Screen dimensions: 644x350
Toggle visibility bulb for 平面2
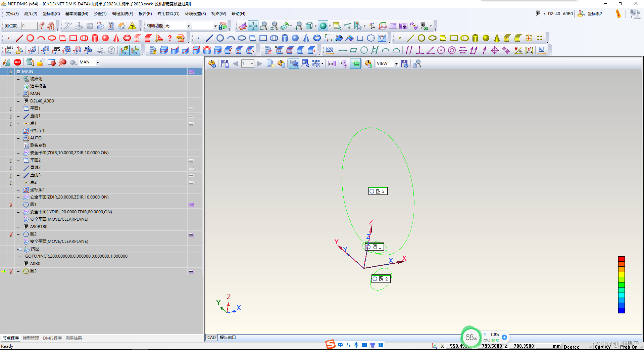coord(11,161)
